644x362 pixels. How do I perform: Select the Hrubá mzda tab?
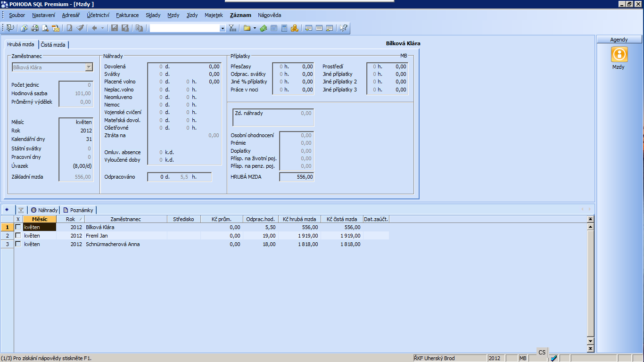tap(21, 44)
